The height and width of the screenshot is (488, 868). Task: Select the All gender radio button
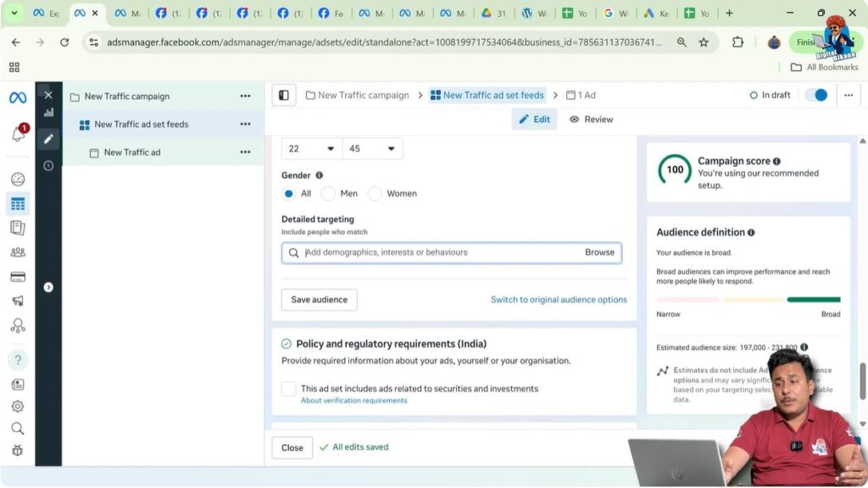point(288,194)
